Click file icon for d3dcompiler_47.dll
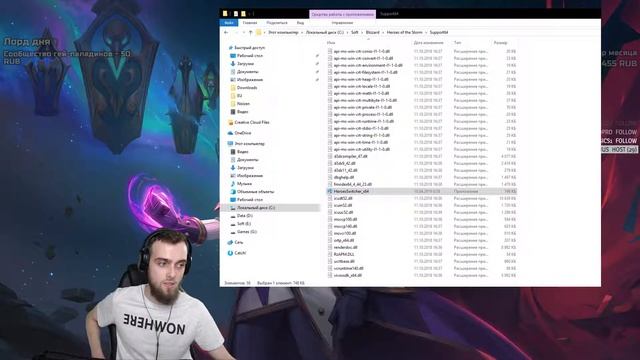The height and width of the screenshot is (360, 640). coord(330,156)
